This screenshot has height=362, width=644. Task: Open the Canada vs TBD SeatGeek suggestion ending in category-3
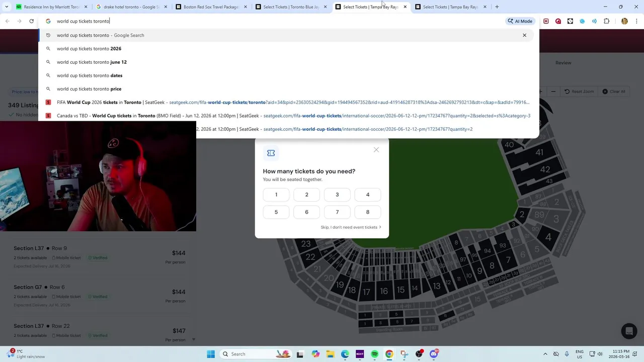pos(286,116)
